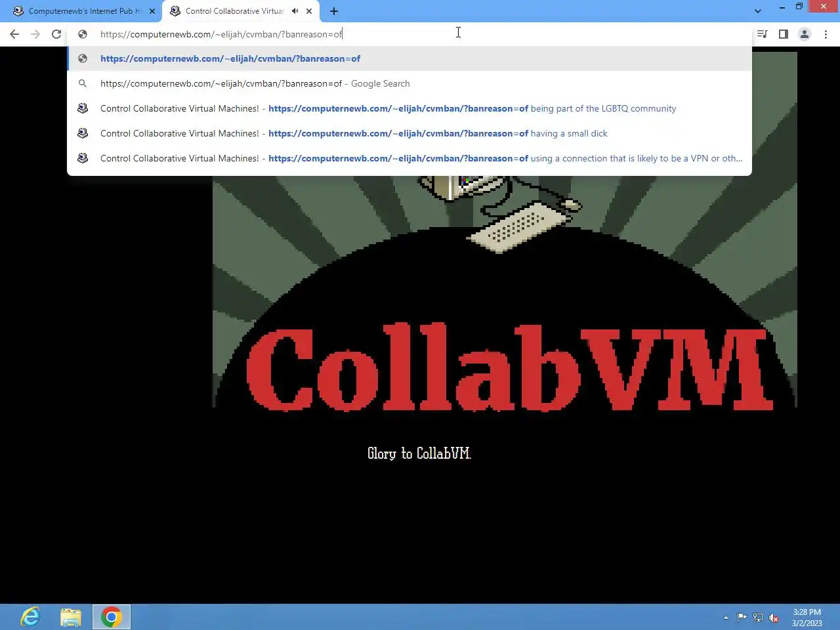Select the Google Search suggestion row
The width and height of the screenshot is (840, 630).
409,83
